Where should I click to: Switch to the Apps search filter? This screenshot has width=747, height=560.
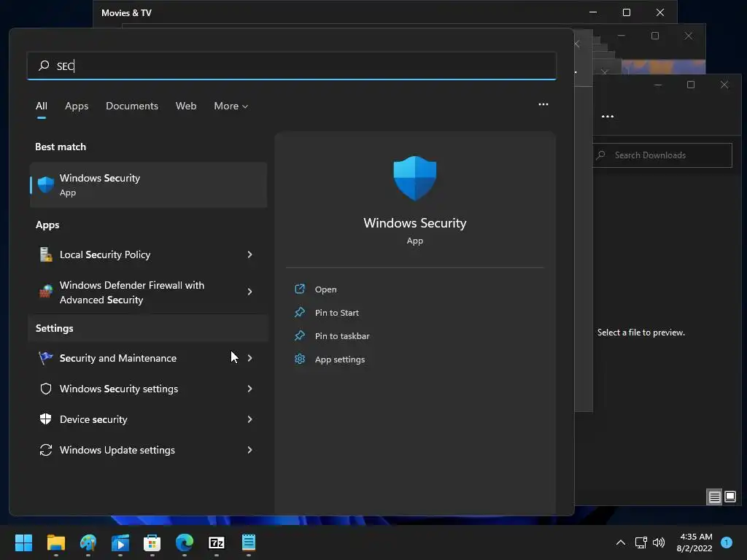click(77, 106)
